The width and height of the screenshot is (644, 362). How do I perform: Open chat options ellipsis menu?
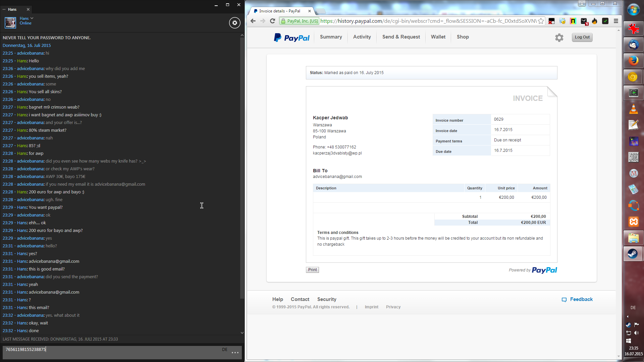coord(235,352)
